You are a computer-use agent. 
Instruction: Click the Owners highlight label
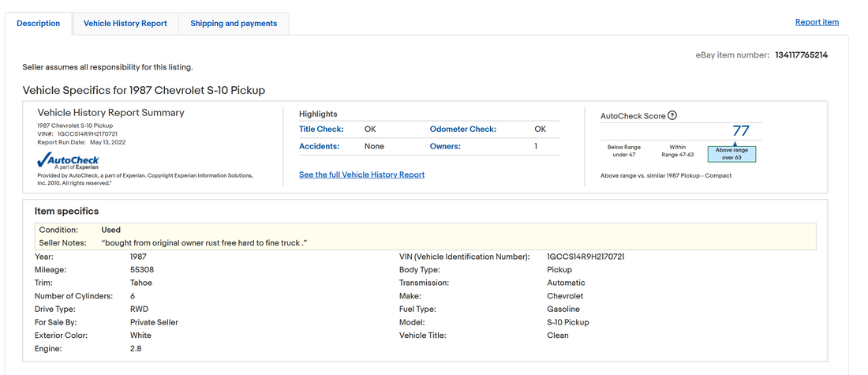[445, 147]
